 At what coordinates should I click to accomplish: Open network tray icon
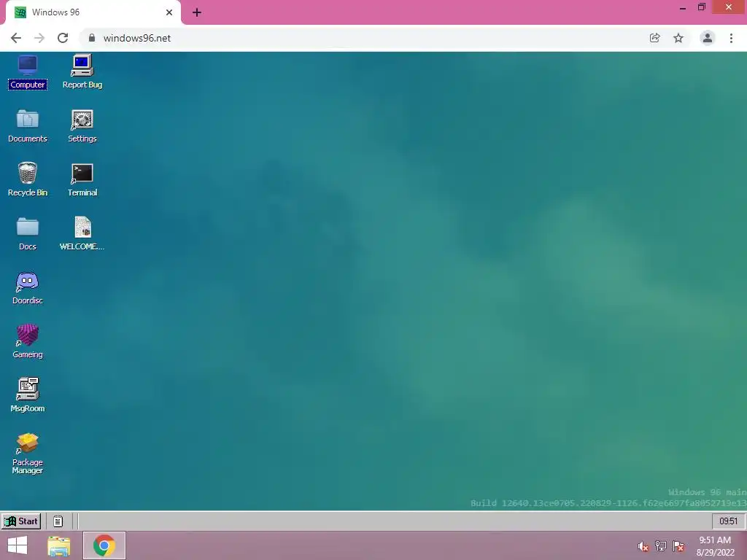click(661, 546)
